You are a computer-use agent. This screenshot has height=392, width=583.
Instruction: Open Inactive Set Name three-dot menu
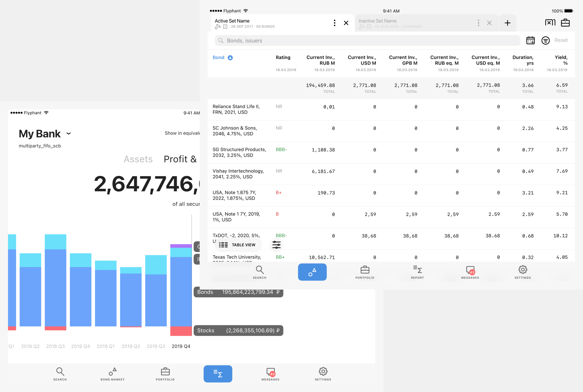(478, 23)
